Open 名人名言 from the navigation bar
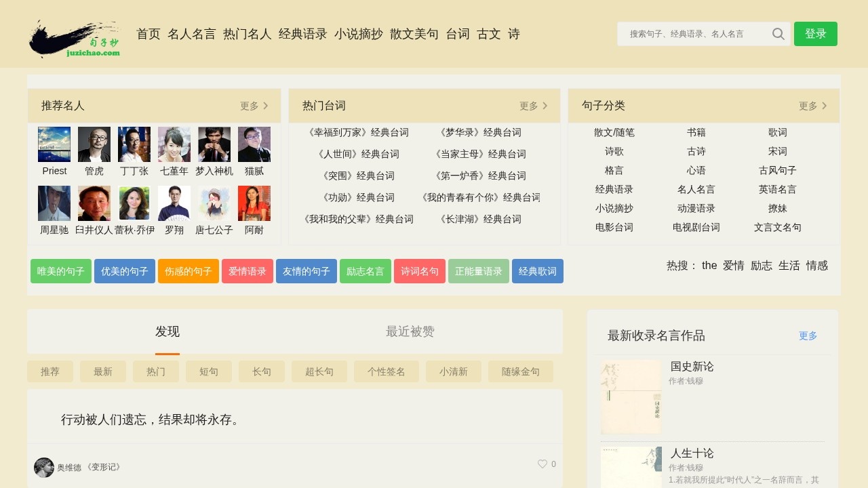Viewport: 868px width, 488px height. [191, 33]
